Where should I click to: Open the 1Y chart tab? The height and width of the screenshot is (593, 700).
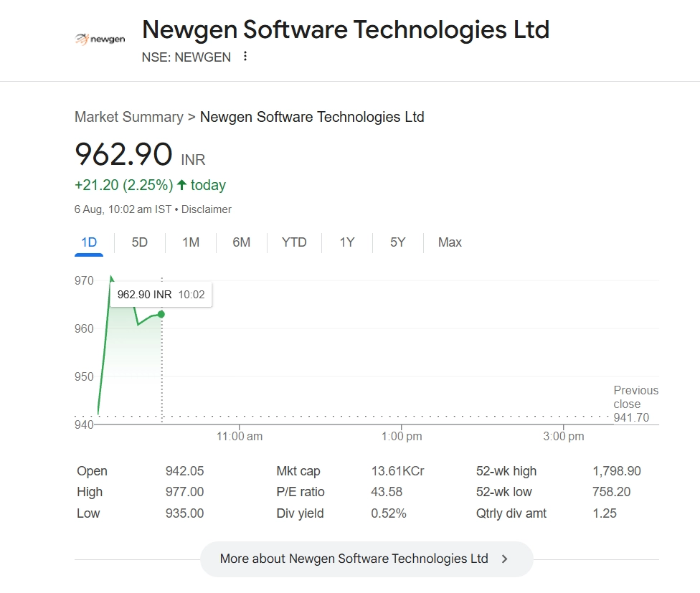347,242
